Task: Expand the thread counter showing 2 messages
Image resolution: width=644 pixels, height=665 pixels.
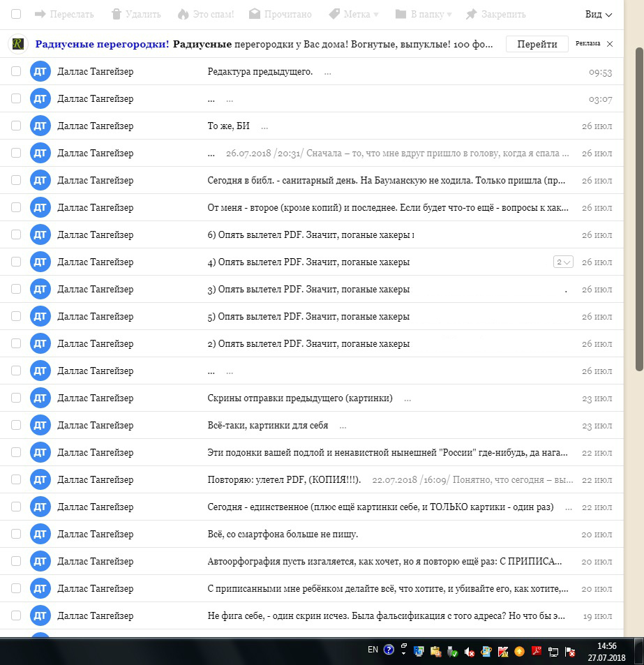Action: (x=562, y=262)
